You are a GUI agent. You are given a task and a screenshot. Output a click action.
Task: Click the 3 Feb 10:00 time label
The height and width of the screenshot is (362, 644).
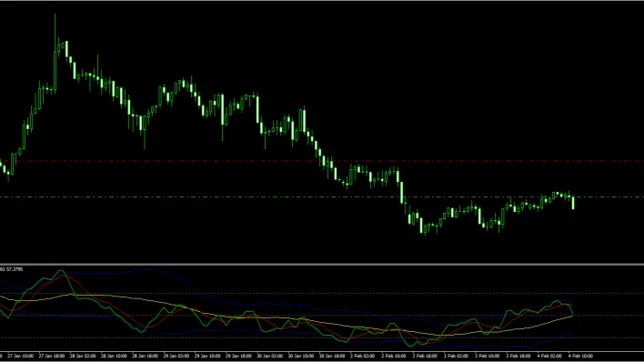tap(488, 356)
